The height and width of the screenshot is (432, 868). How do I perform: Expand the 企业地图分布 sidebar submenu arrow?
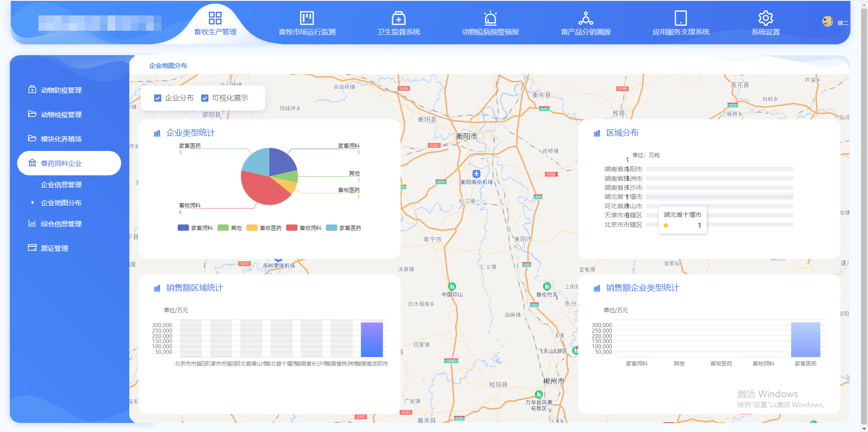32,202
